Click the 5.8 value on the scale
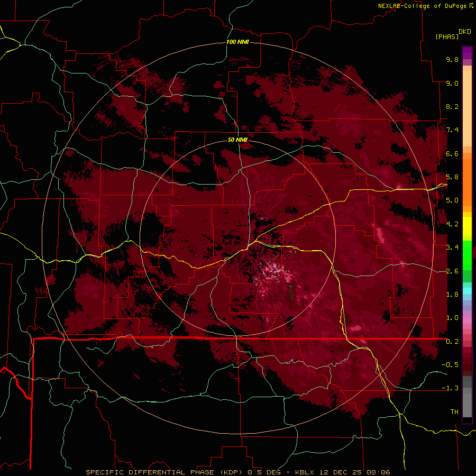The height and width of the screenshot is (476, 476). [452, 177]
